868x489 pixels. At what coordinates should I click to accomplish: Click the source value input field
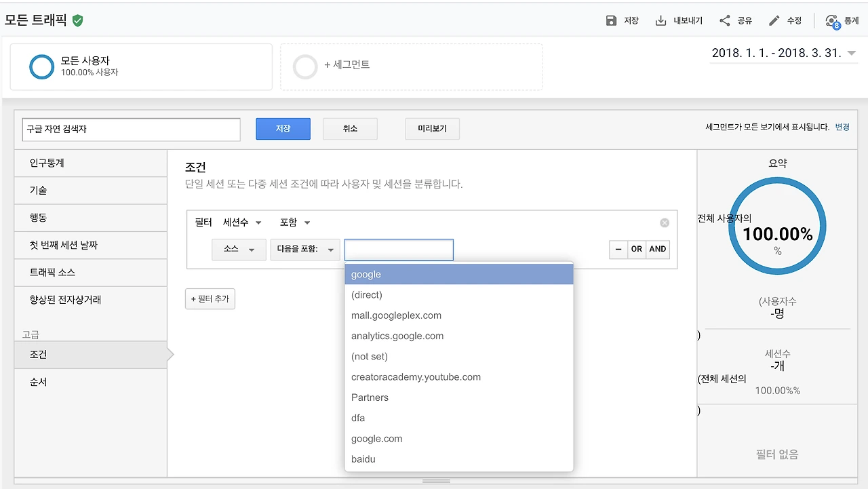pyautogui.click(x=399, y=250)
